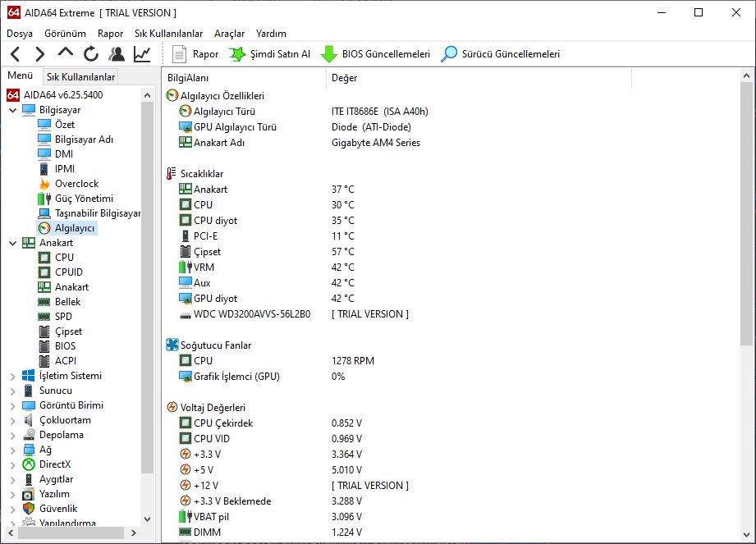Click the refresh toolbar icon
This screenshot has width=756, height=544.
pos(90,54)
